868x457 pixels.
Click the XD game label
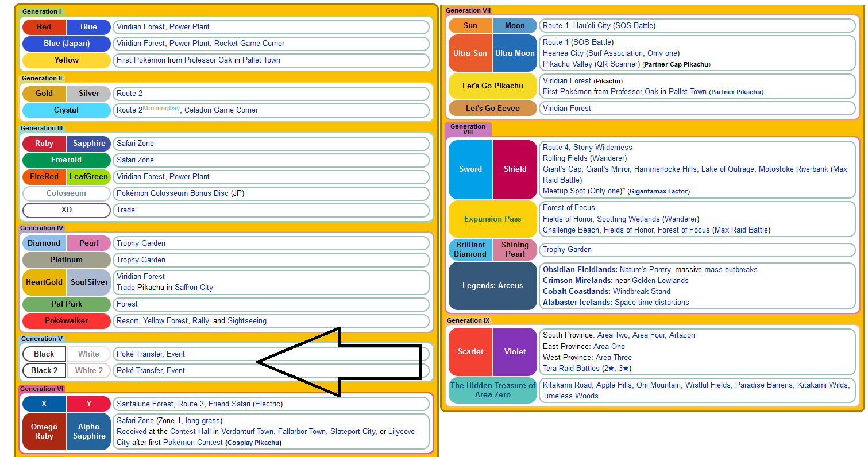tap(67, 210)
